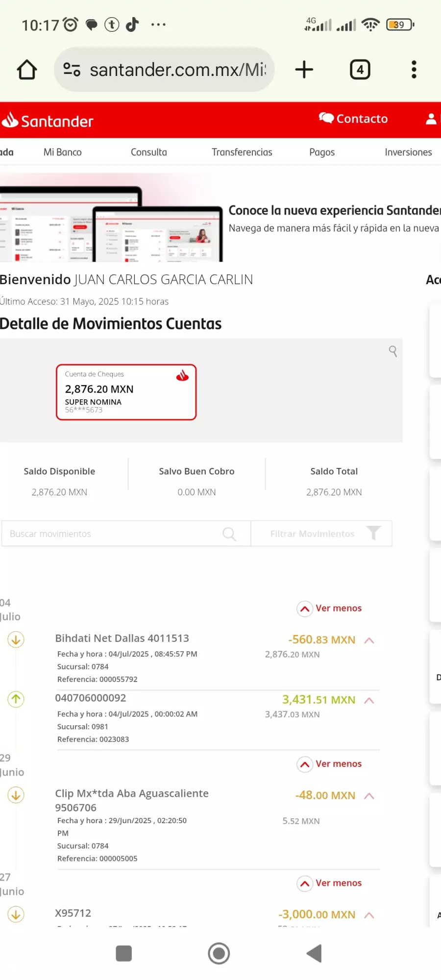441x980 pixels.
Task: Click Referencia: 0023083 text
Action: click(x=93, y=739)
